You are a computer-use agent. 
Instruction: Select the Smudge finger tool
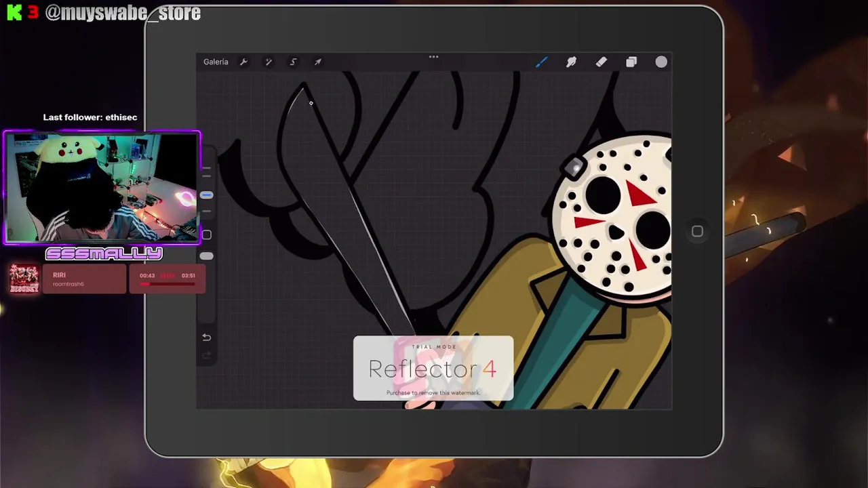[x=571, y=62]
